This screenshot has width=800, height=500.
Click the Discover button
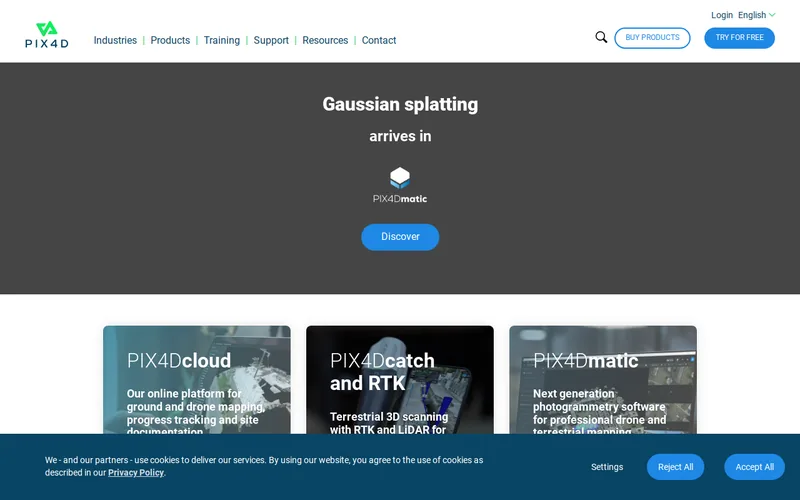[400, 237]
